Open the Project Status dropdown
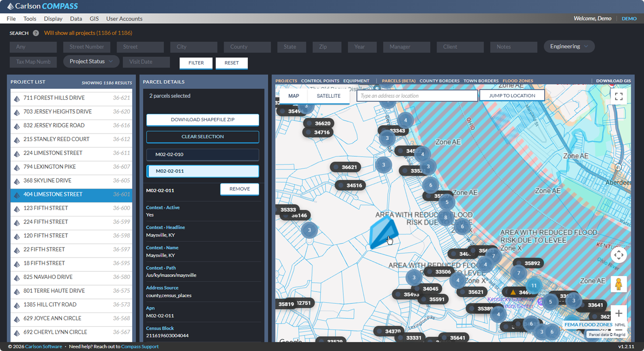The width and height of the screenshot is (644, 351). point(91,62)
